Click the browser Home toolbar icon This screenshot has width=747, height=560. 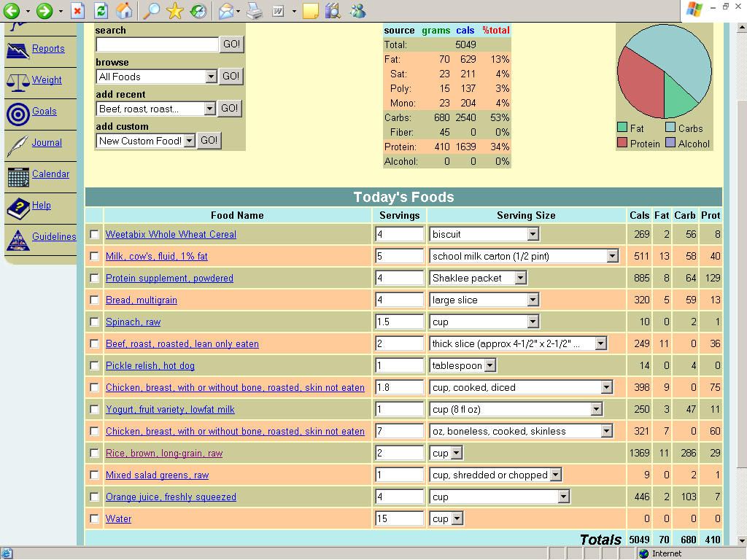[124, 11]
